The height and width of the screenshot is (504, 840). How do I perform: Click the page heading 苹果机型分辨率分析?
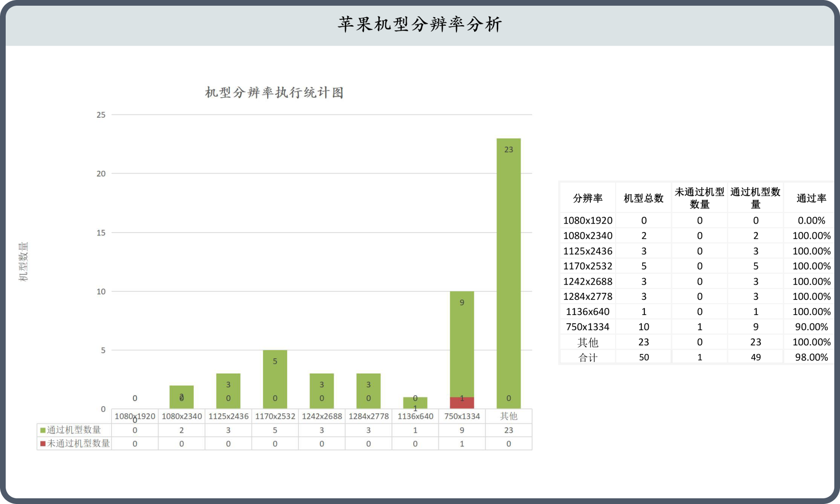[x=420, y=24]
